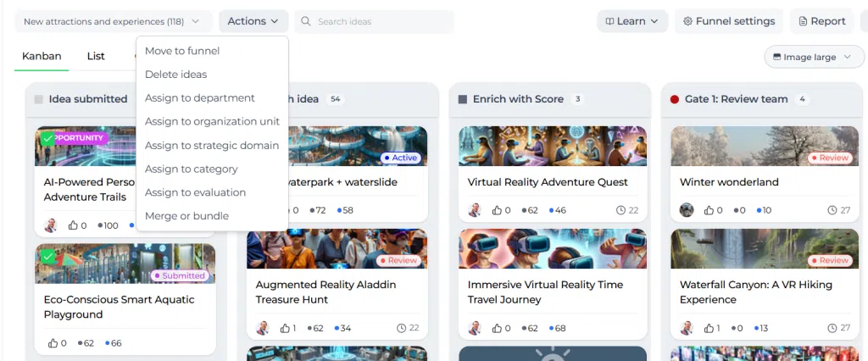This screenshot has height=361, width=868.
Task: Click the red dot of Gate 1: Review team
Action: 674,100
